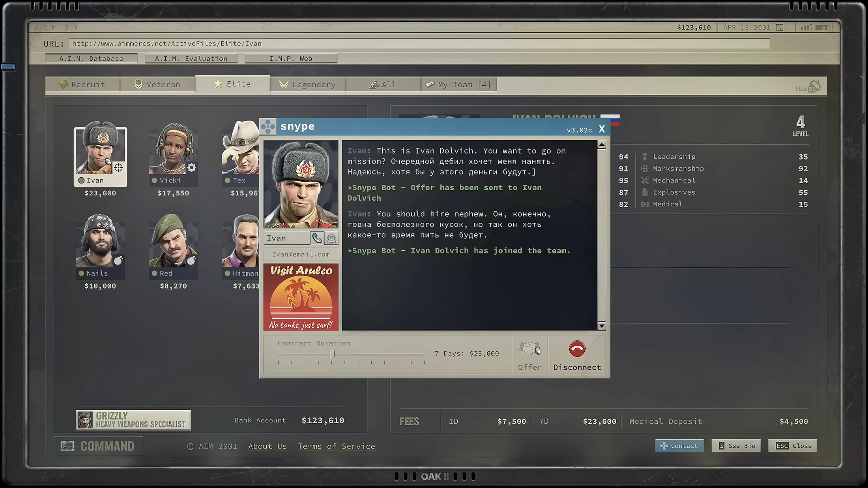
Task: Click the URL address field
Action: click(419, 43)
